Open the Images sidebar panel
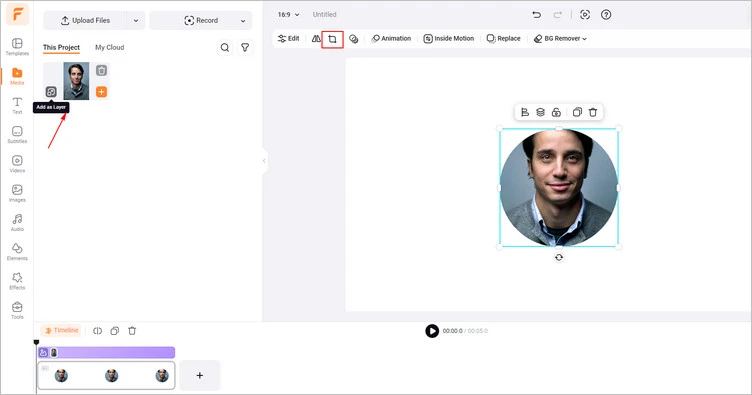 point(17,193)
